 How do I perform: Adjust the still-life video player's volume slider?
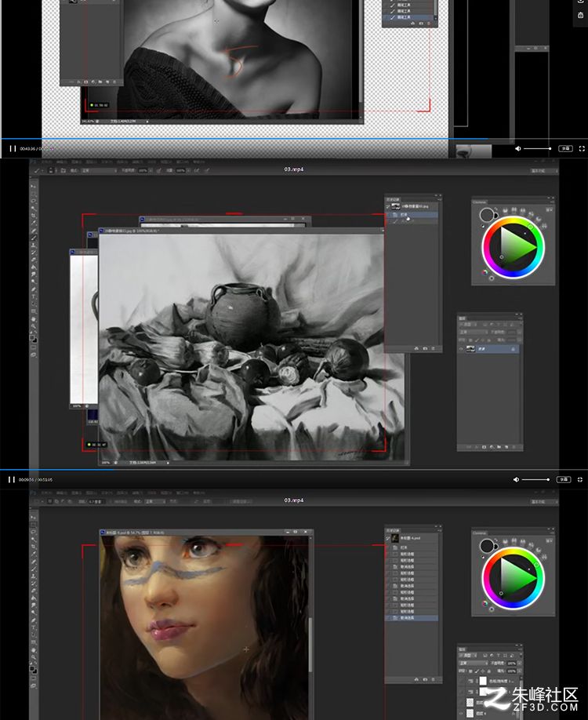535,479
